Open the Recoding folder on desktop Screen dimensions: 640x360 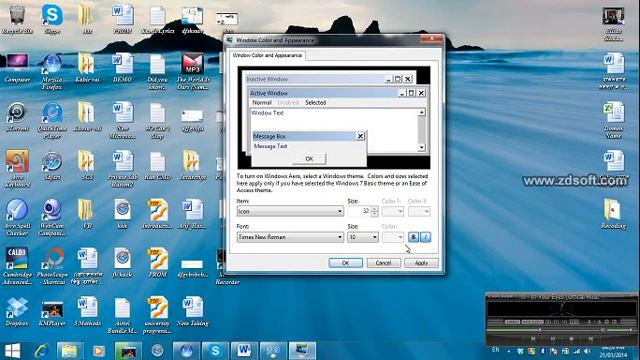tap(613, 213)
